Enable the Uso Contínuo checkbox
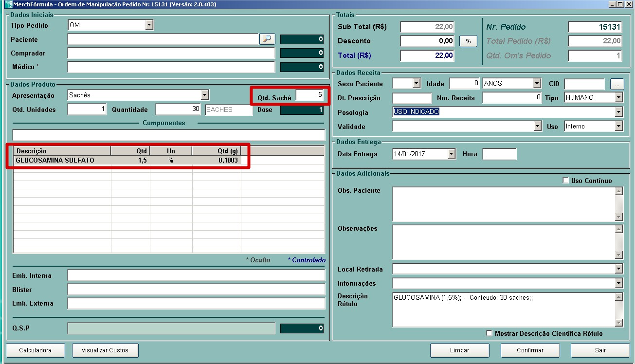635x364 pixels. tap(565, 181)
